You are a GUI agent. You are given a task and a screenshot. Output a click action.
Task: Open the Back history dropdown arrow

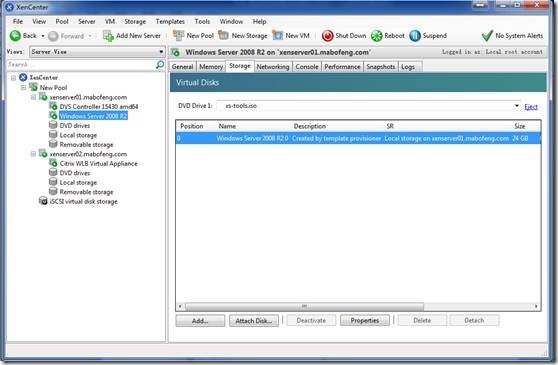43,36
